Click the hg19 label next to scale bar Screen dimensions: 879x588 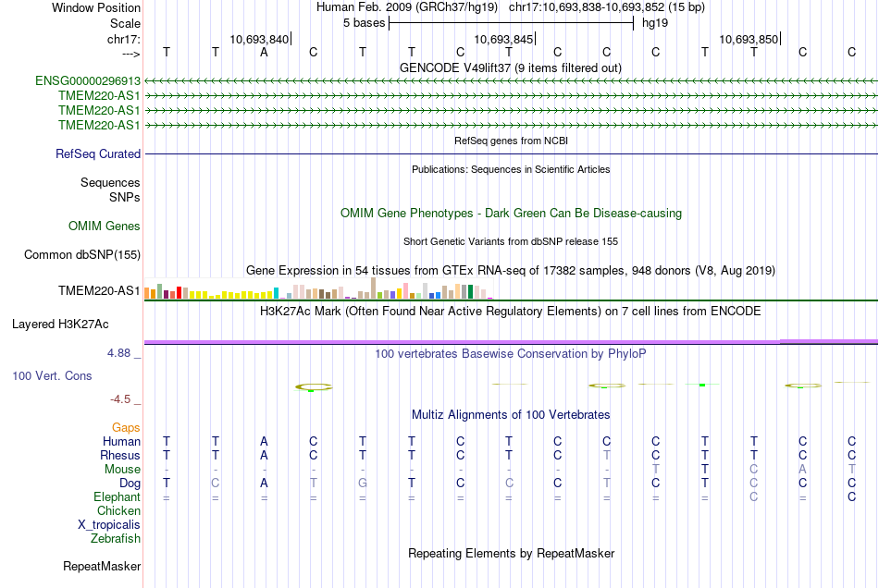coord(655,23)
